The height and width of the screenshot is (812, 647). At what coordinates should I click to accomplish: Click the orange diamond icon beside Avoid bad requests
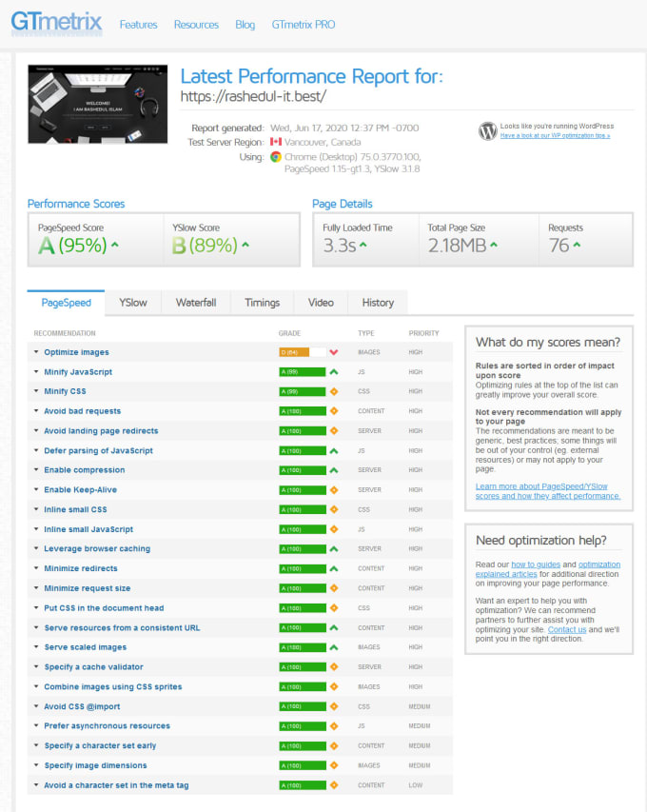click(334, 411)
